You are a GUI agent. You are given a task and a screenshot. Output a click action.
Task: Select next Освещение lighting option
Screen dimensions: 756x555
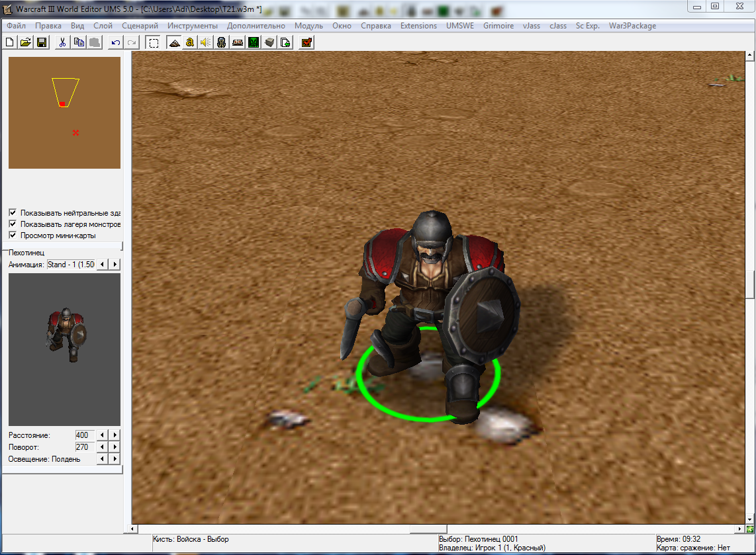(115, 458)
